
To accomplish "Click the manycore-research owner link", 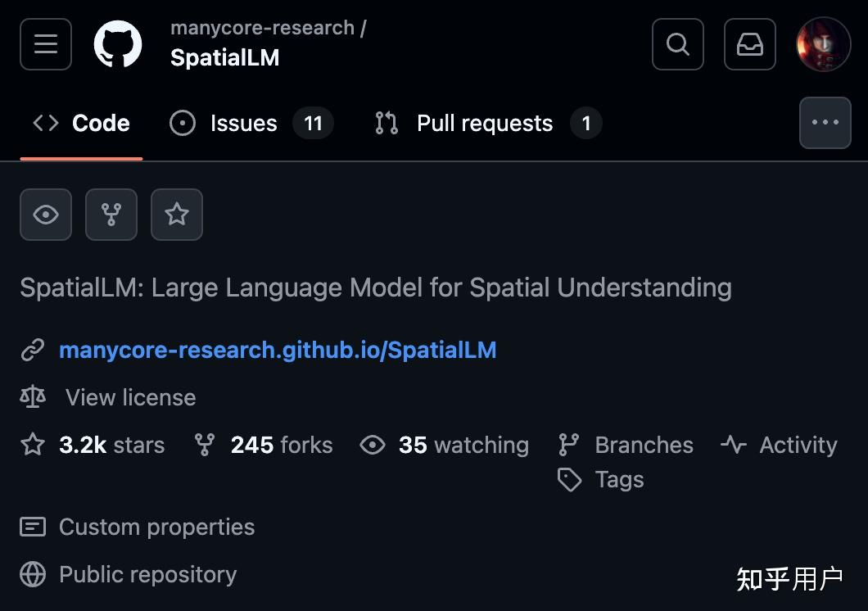I will click(262, 28).
